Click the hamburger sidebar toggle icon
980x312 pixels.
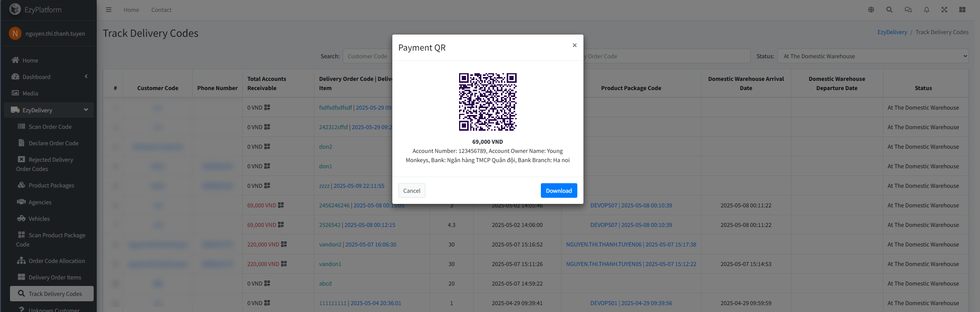tap(109, 10)
